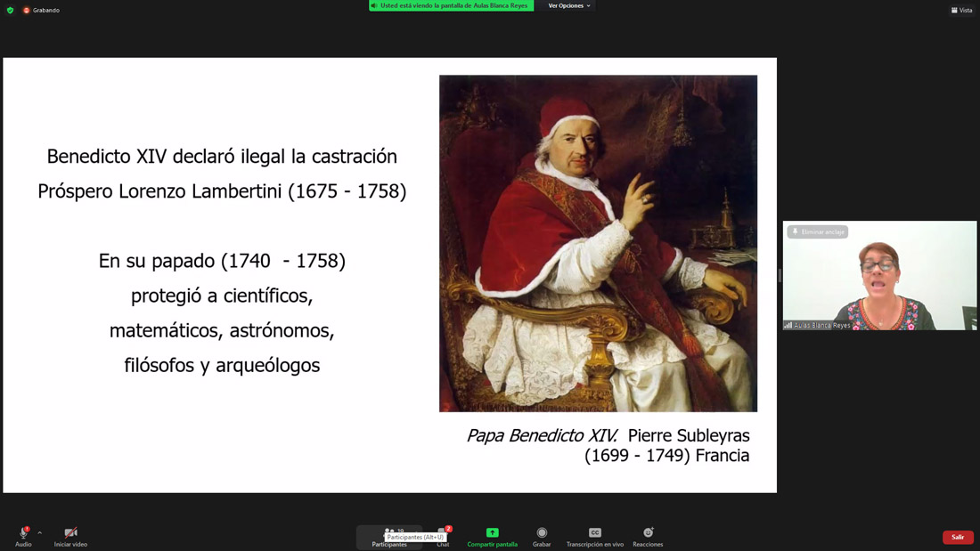Click the Pope Benedicto XIV portrait image
Image resolution: width=980 pixels, height=551 pixels.
[598, 243]
